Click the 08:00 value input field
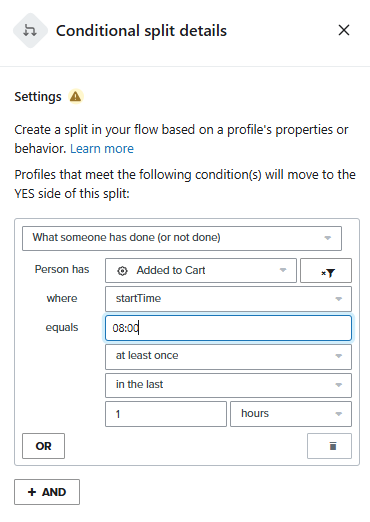The image size is (370, 522). click(x=228, y=328)
